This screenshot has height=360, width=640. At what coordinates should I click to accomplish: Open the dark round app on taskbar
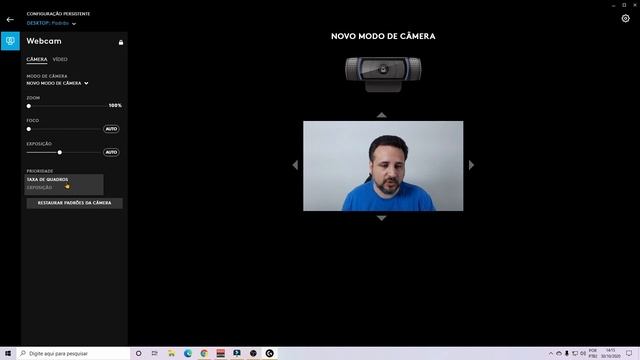pyautogui.click(x=253, y=353)
